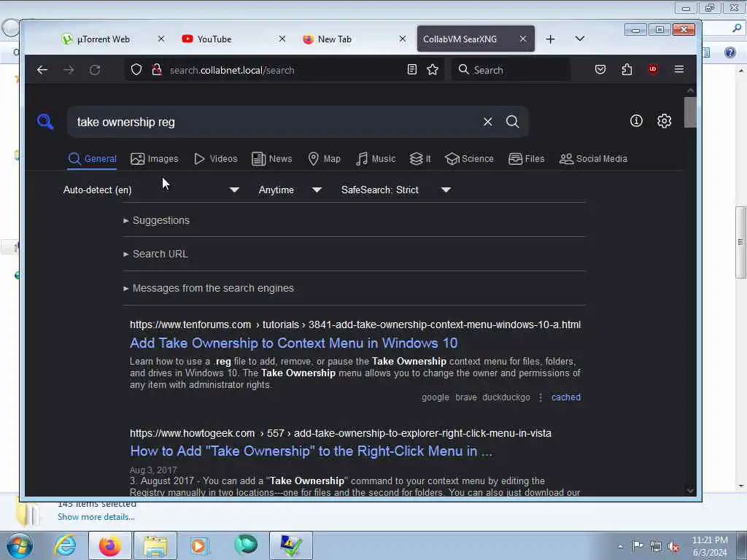The image size is (747, 560).
Task: Select the Social Media search category
Action: click(593, 158)
